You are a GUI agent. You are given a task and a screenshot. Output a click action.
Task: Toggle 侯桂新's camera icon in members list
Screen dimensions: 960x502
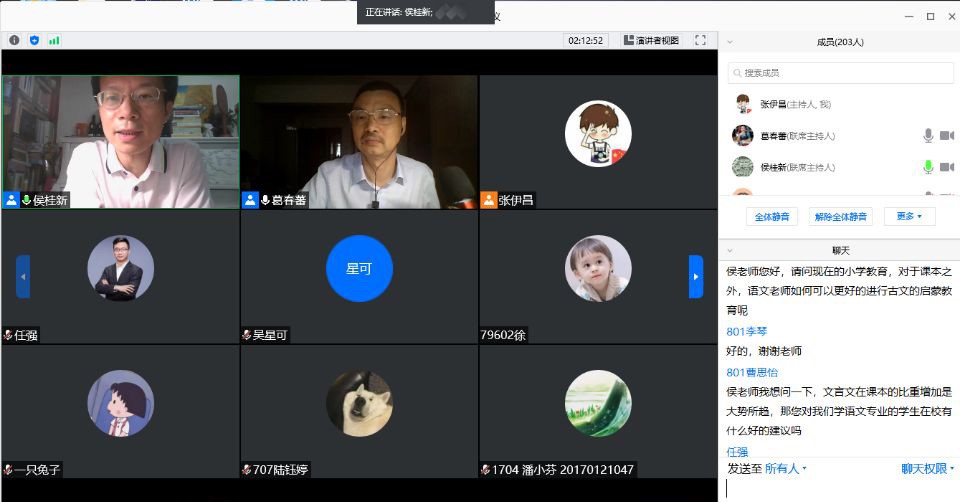946,167
